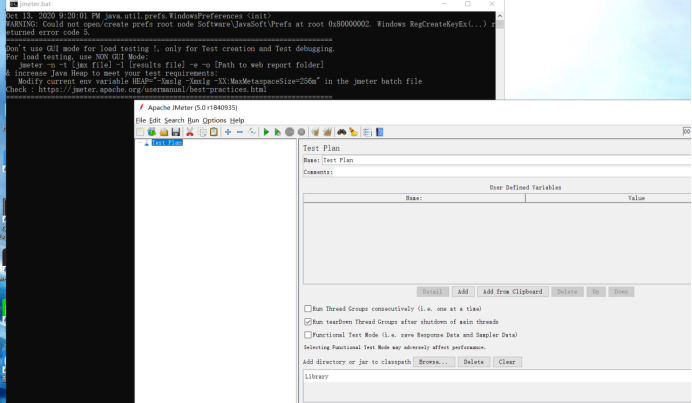Click the Copy icon in toolbar

[202, 132]
